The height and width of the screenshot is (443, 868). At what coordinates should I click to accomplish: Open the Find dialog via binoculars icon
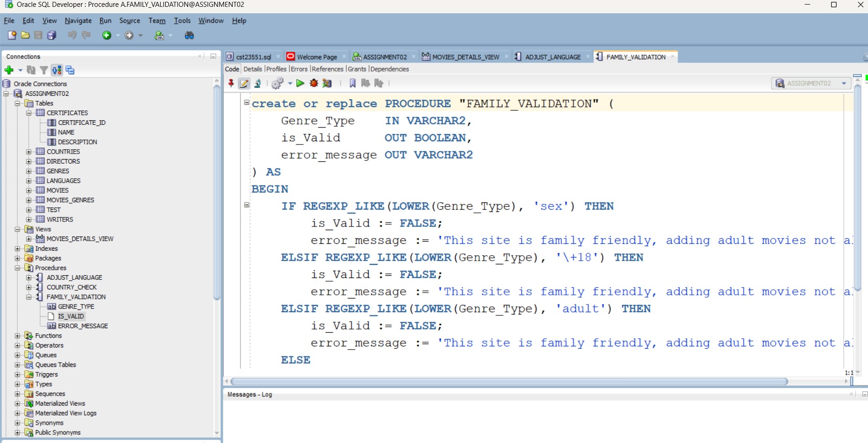[189, 36]
